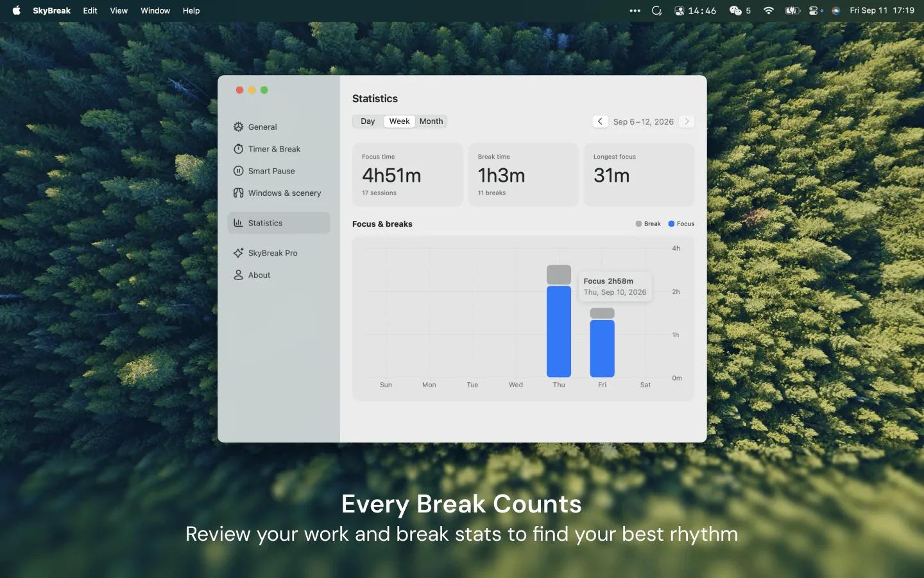
Task: Click the "Sat" axis label
Action: tap(646, 385)
